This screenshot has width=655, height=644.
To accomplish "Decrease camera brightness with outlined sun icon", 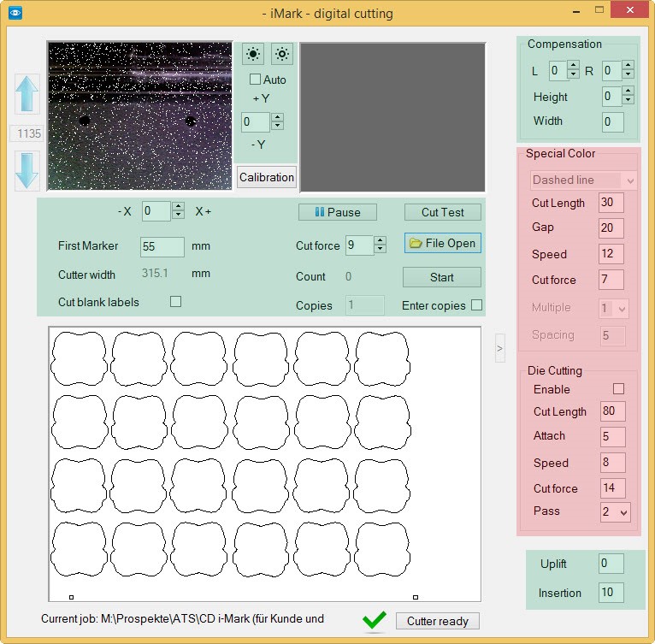I will (x=282, y=54).
